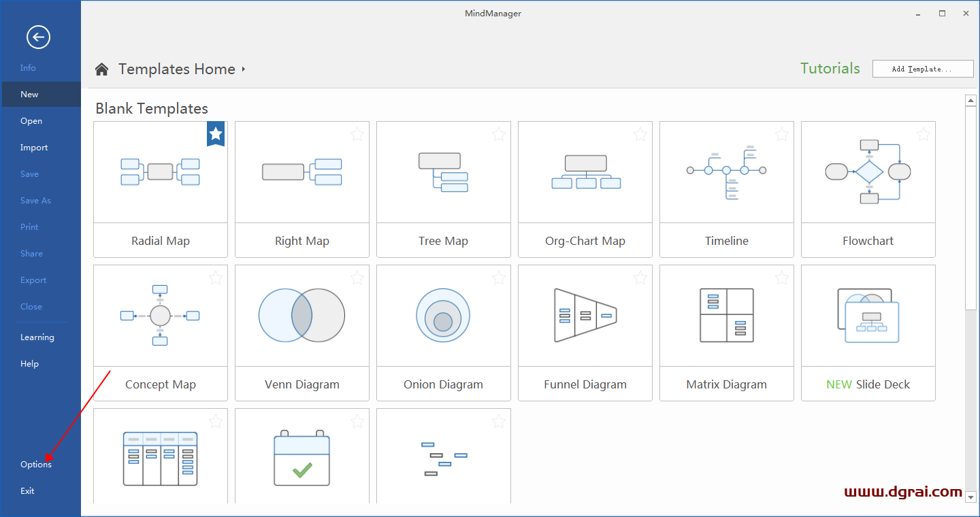The width and height of the screenshot is (980, 517).
Task: Favorite the Right Map template star
Action: (357, 134)
